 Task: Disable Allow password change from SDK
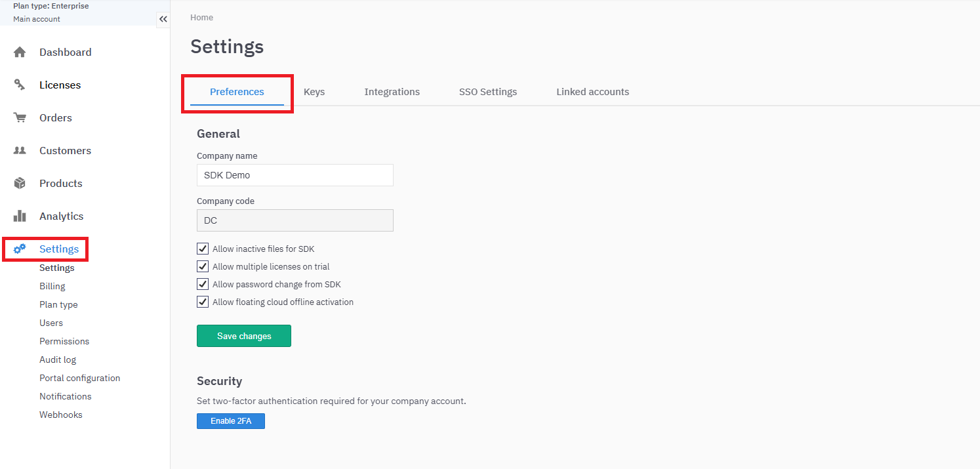coord(203,285)
